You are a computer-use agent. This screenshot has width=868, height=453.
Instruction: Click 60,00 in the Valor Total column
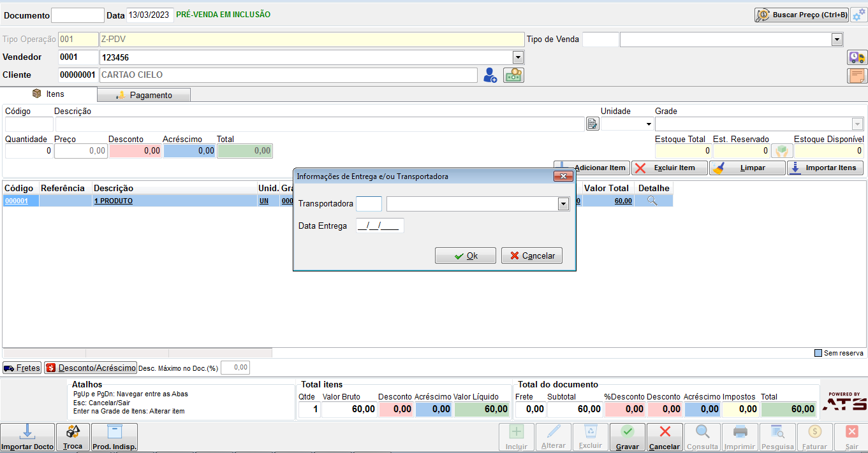[x=623, y=201]
